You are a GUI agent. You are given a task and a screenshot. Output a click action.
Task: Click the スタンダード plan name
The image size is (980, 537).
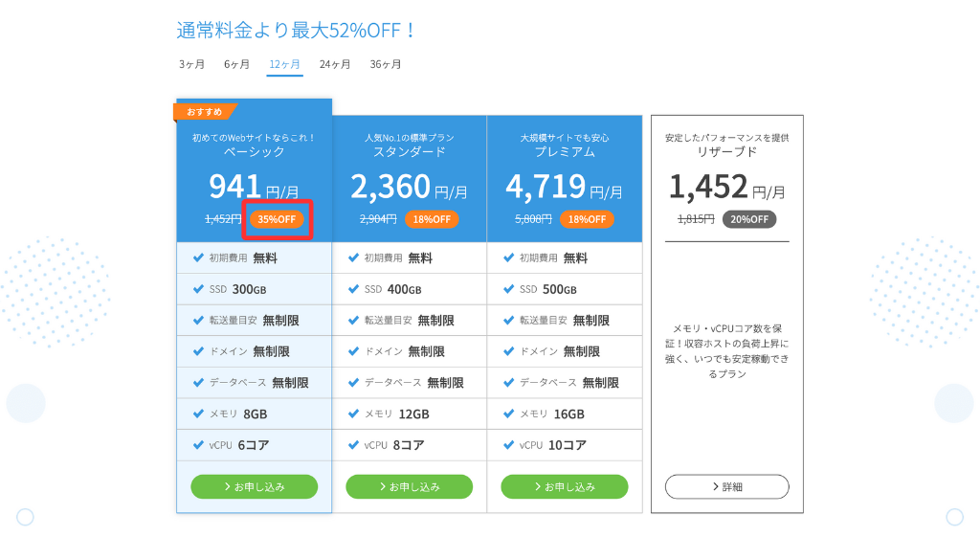pyautogui.click(x=410, y=152)
